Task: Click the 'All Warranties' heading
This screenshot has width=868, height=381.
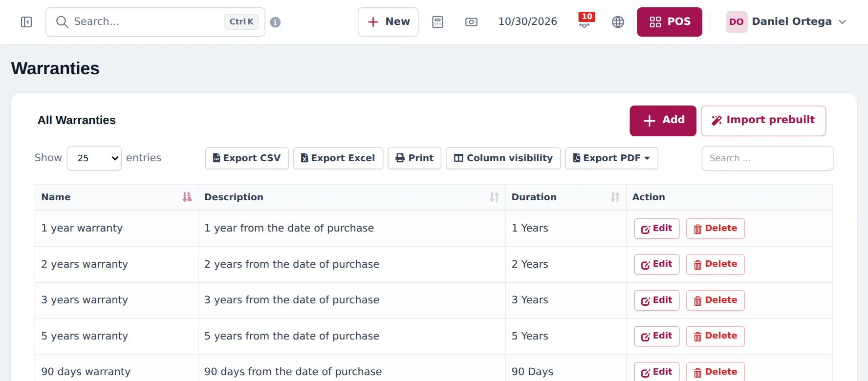Action: pyautogui.click(x=77, y=120)
